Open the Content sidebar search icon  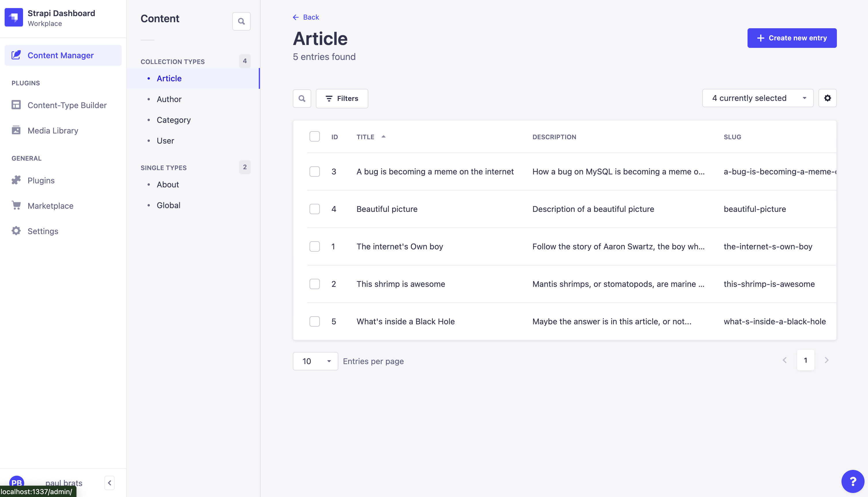[x=241, y=22]
